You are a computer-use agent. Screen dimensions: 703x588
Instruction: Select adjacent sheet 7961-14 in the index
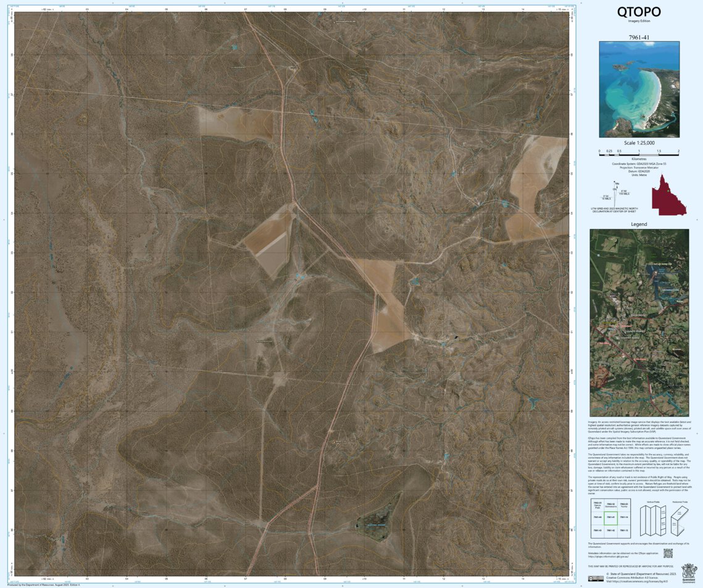[x=624, y=517]
